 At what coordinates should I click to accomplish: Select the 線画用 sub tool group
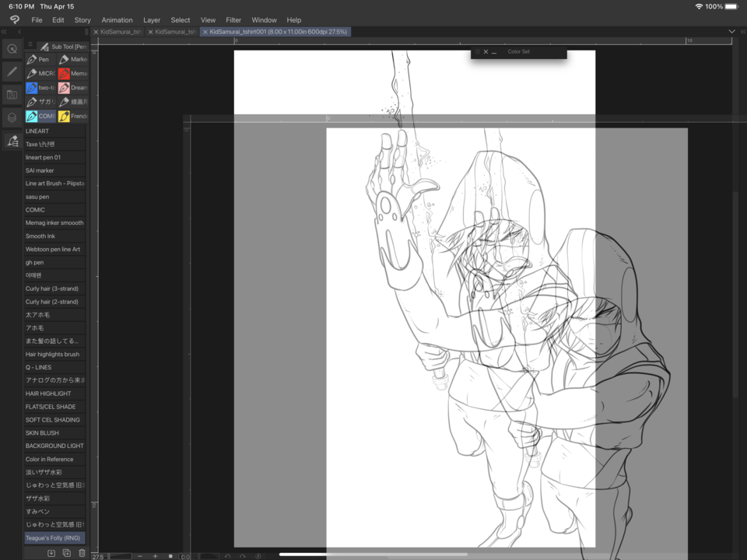[x=73, y=102]
